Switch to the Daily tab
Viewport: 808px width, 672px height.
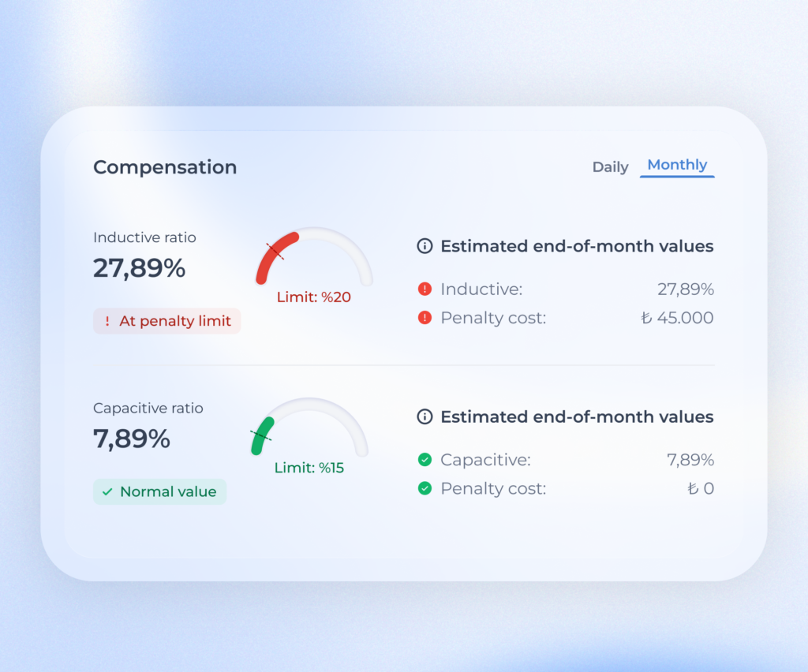pyautogui.click(x=610, y=167)
